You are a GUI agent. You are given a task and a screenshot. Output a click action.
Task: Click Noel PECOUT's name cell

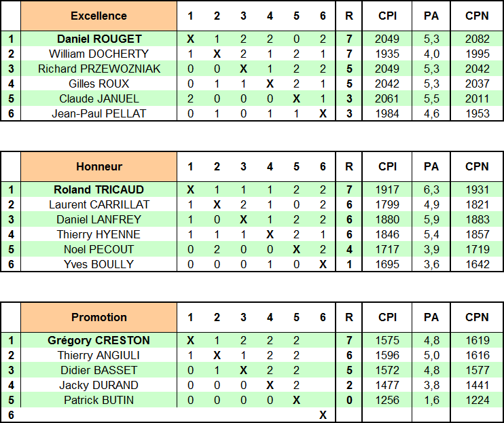point(98,249)
